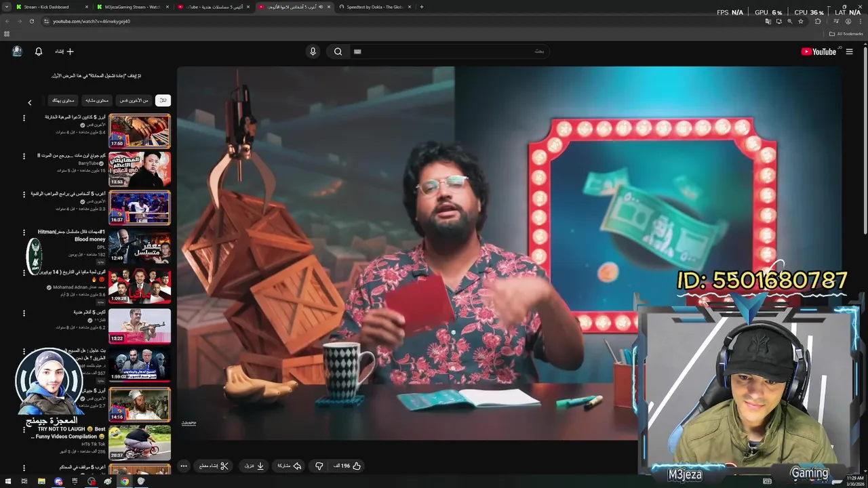View site information icon in address bar
Screen dimensions: 868x488
[x=46, y=21]
